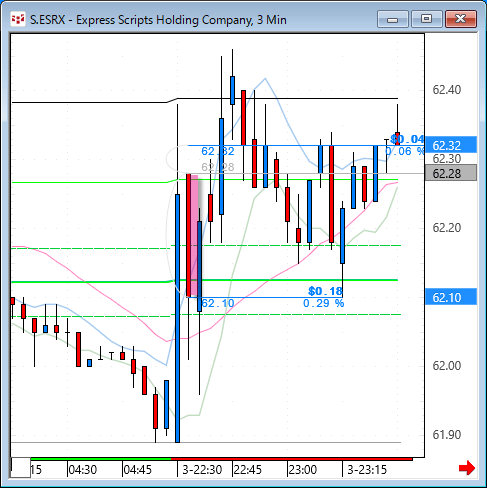Click the $0.18 measurement label
Image resolution: width=487 pixels, height=488 pixels.
click(x=325, y=291)
